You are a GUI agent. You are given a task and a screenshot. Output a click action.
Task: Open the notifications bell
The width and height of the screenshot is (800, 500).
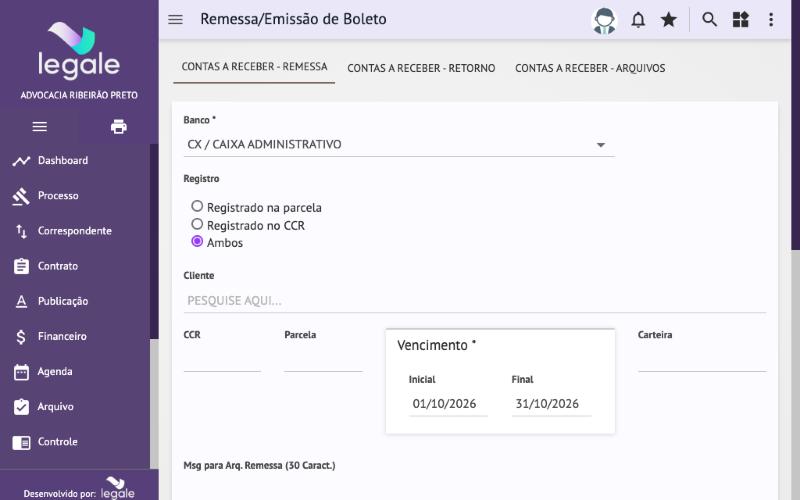click(x=638, y=20)
